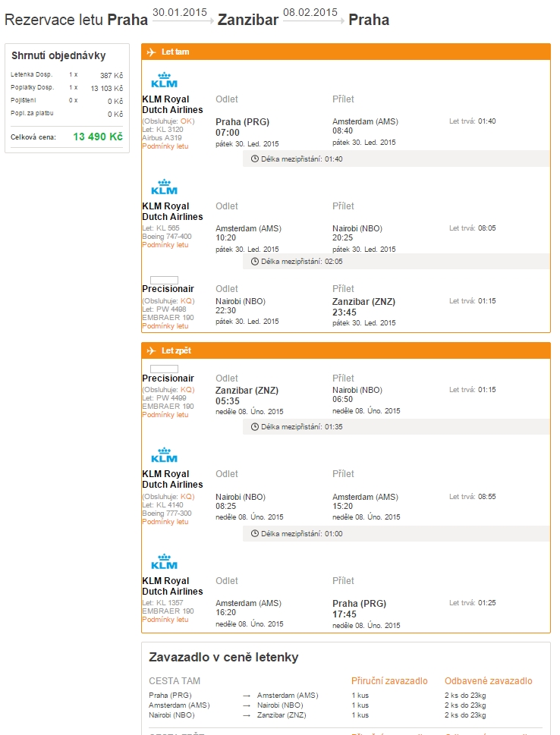
Task: Click departure date 30.01.2015 in title
Action: (180, 13)
